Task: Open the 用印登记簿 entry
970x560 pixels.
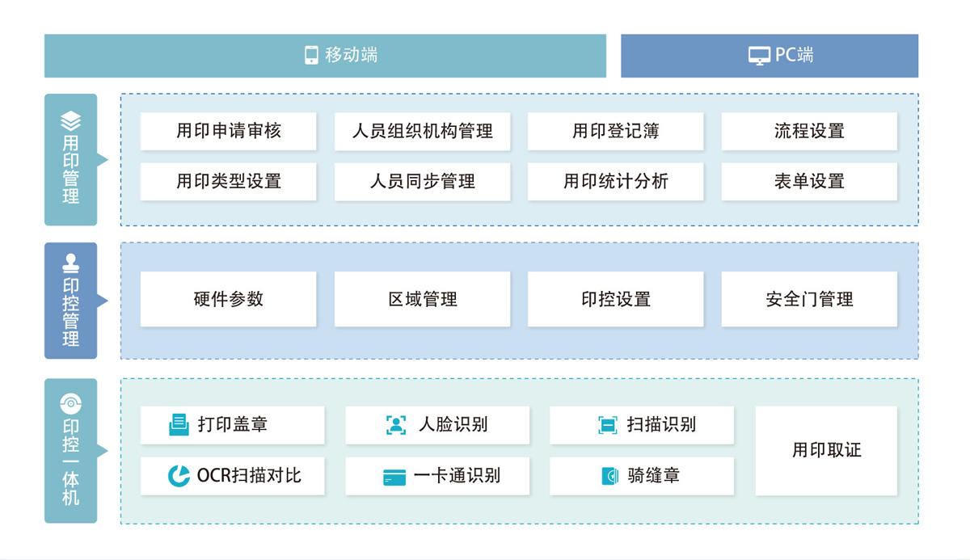Action: tap(615, 131)
